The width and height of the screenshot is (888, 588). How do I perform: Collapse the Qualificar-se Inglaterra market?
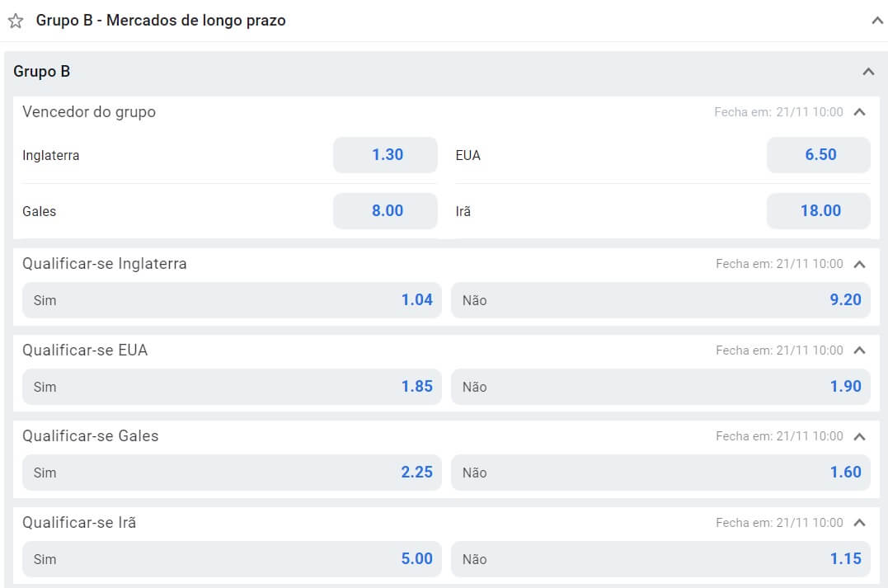tap(859, 264)
